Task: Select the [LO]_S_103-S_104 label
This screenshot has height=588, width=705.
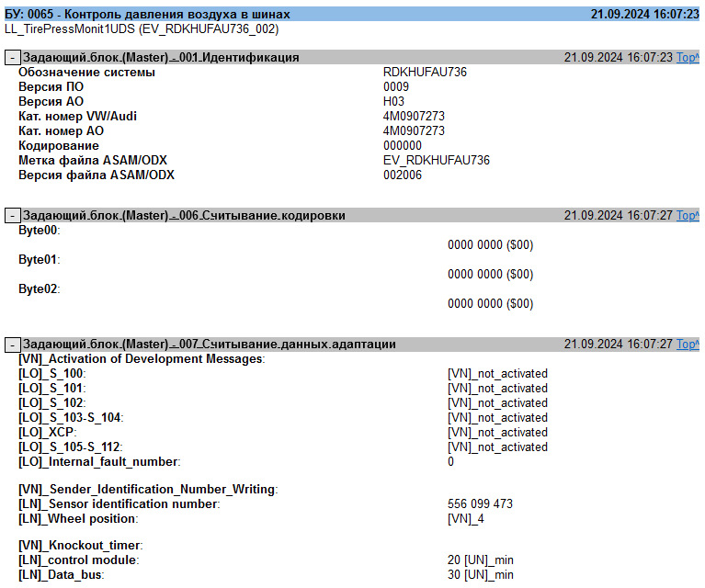Action: pos(71,418)
